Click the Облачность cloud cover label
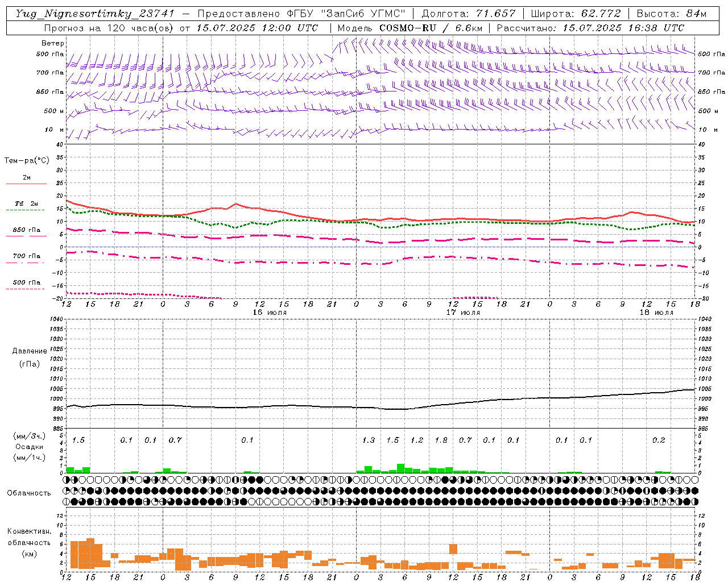The image size is (728, 582). coord(29,493)
